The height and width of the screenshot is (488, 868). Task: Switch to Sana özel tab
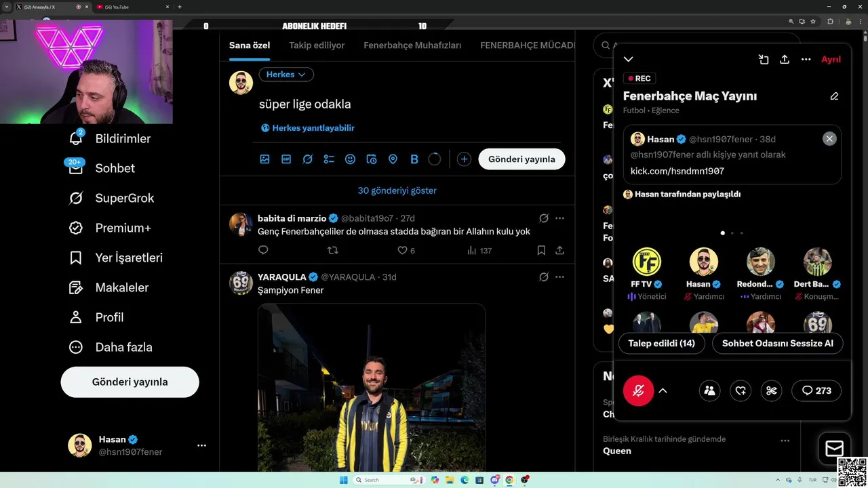coord(250,45)
